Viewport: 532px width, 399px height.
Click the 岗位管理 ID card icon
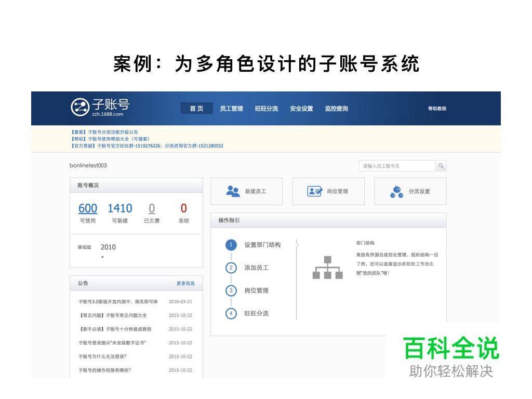(314, 191)
